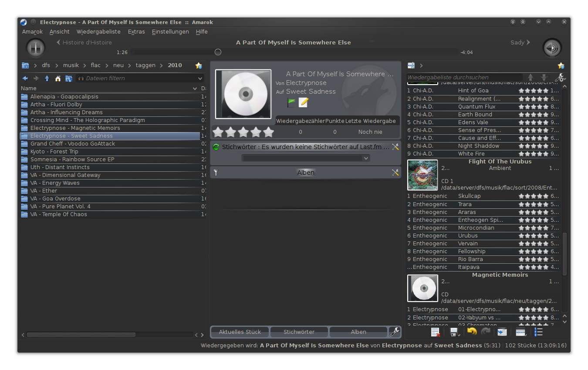Navigate up one folder level
This screenshot has height=370, width=588.
pos(47,78)
